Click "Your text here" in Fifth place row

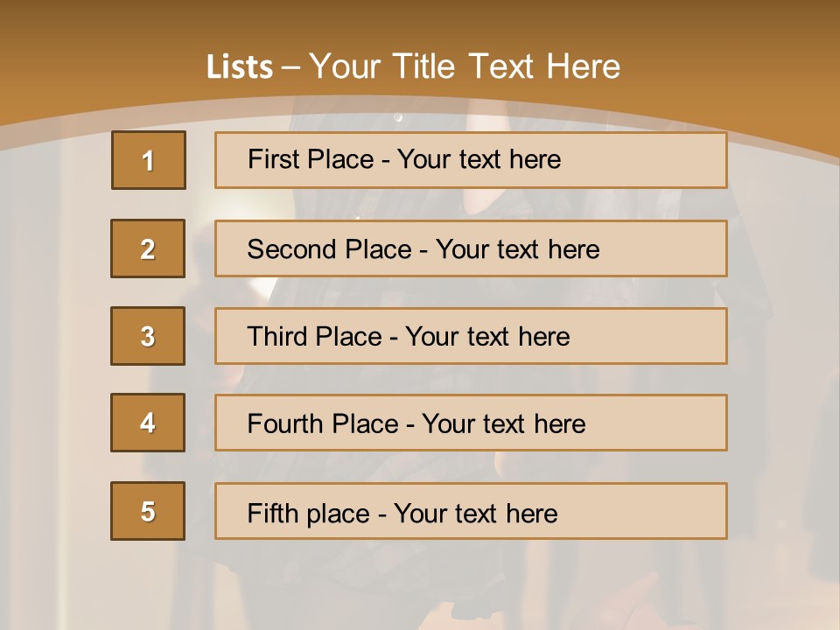[x=475, y=513]
